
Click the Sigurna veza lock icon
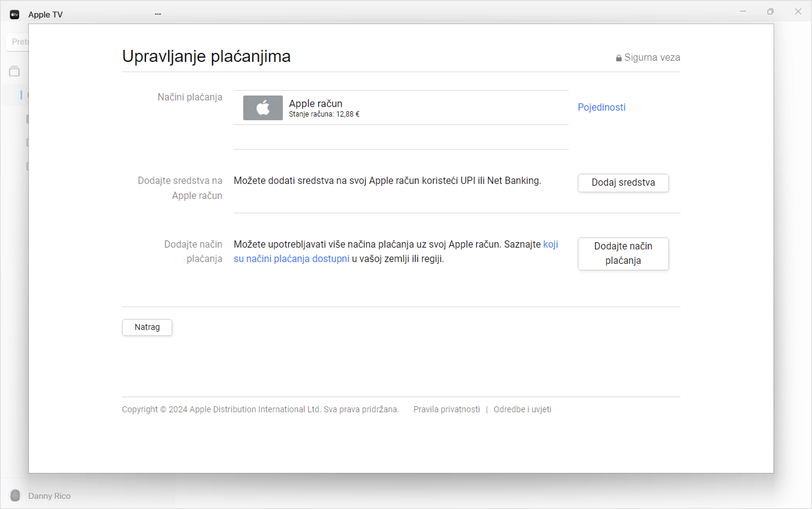[619, 58]
